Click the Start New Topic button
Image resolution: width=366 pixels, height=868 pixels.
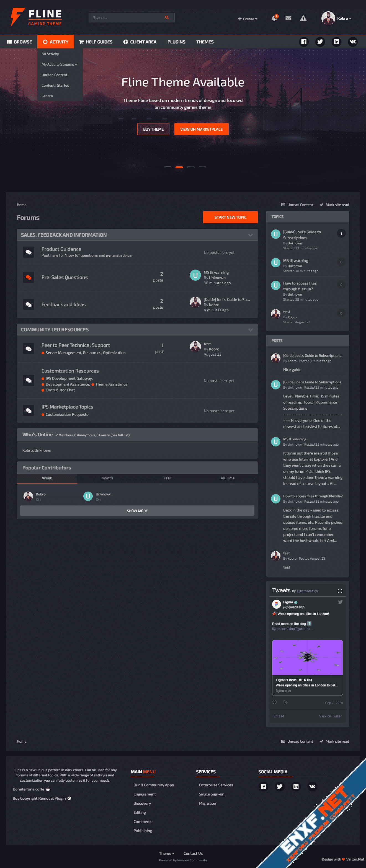[231, 217]
